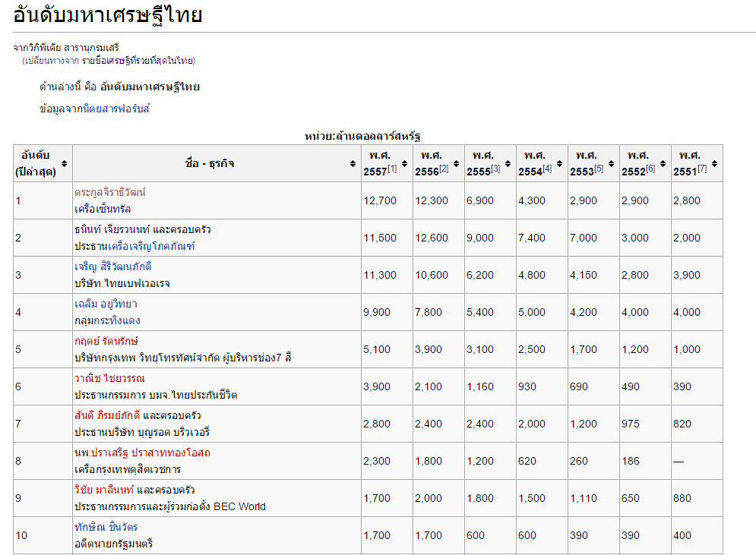This screenshot has height=555, width=756.
Task: Open footnote [5] next to 2553
Action: (x=598, y=169)
